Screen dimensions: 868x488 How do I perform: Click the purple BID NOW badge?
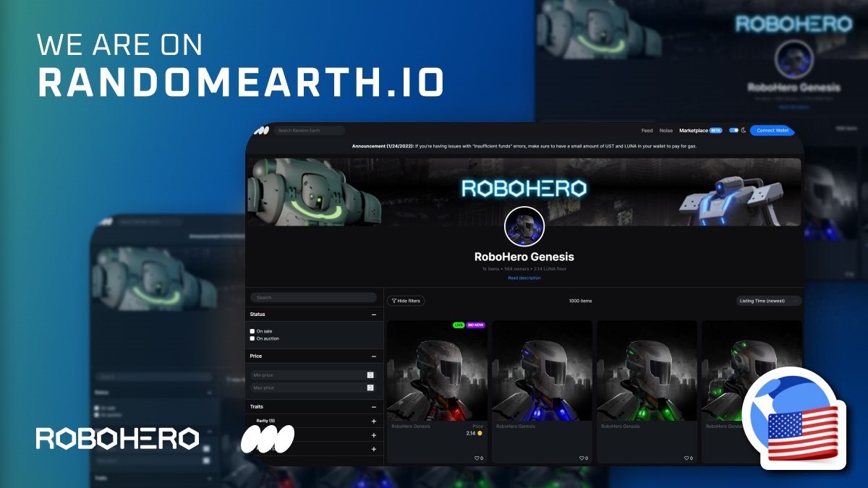click(476, 325)
